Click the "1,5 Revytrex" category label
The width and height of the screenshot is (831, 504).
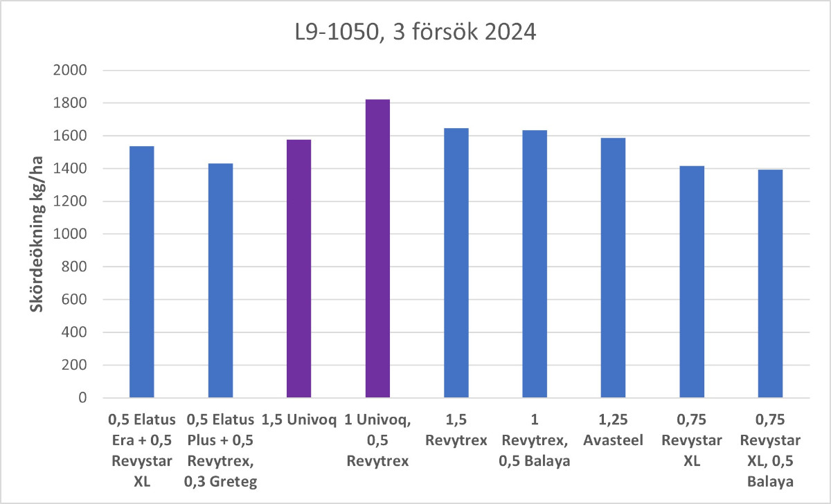[x=456, y=430]
